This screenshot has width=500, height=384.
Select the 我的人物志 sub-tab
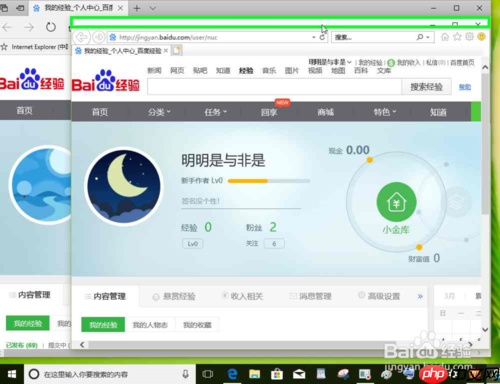150,325
